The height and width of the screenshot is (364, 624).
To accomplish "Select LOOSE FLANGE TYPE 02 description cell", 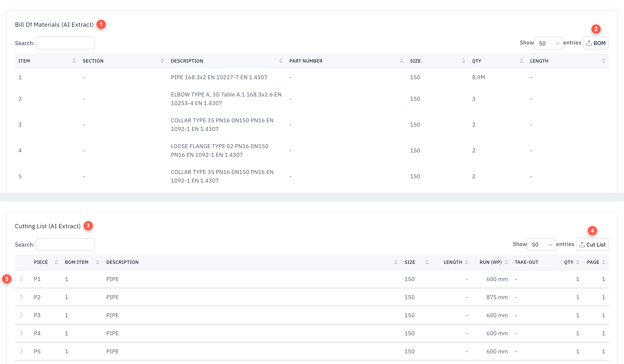I will click(x=219, y=150).
